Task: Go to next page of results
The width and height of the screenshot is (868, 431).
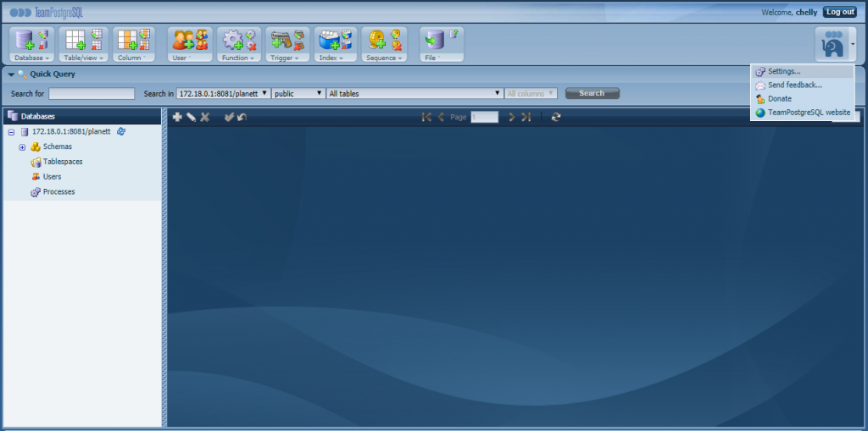Action: 512,117
